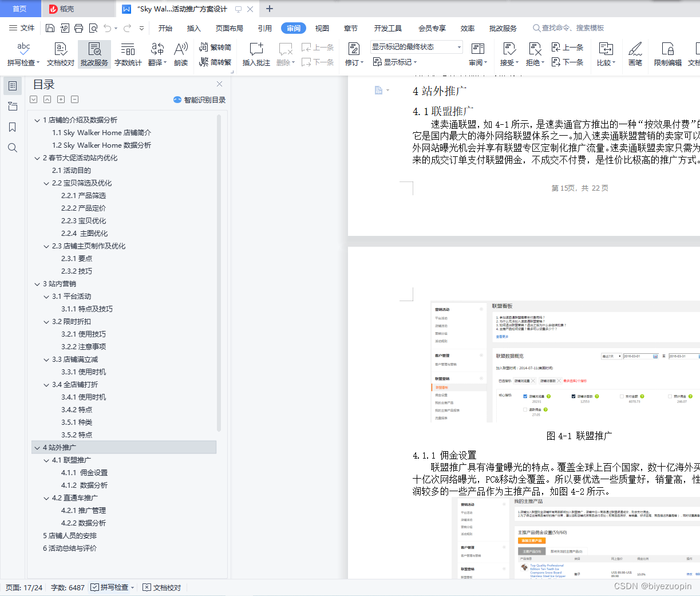This screenshot has height=596, width=700.
Task: Click the 批改服务 ribbon button with magnifier icon
Action: (x=94, y=54)
